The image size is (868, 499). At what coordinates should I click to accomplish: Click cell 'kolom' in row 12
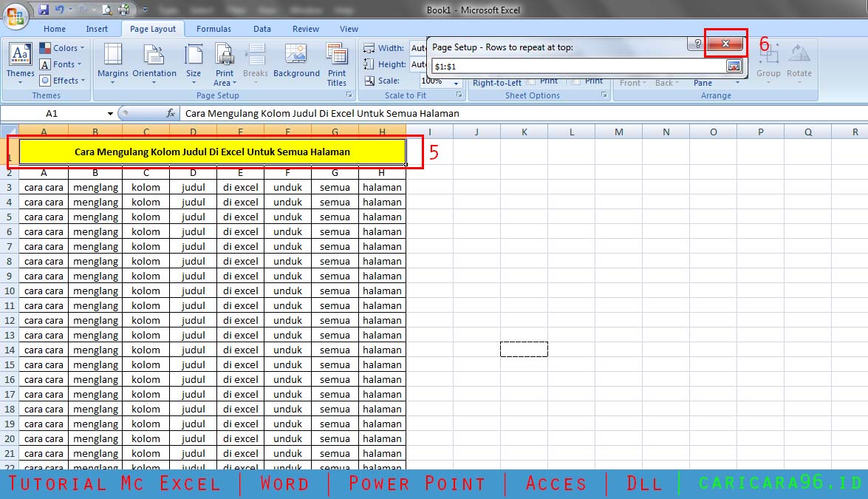coord(146,320)
